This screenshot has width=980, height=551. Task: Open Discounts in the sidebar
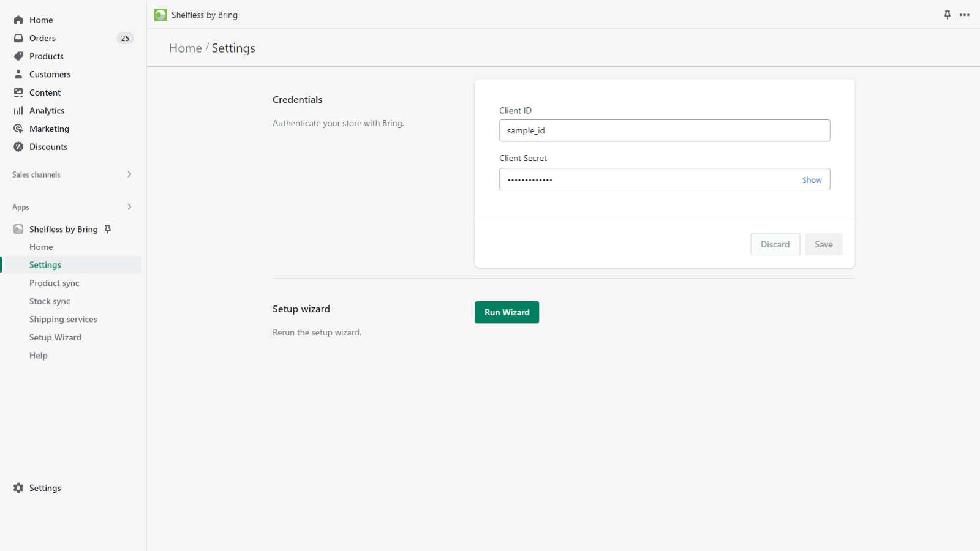48,147
